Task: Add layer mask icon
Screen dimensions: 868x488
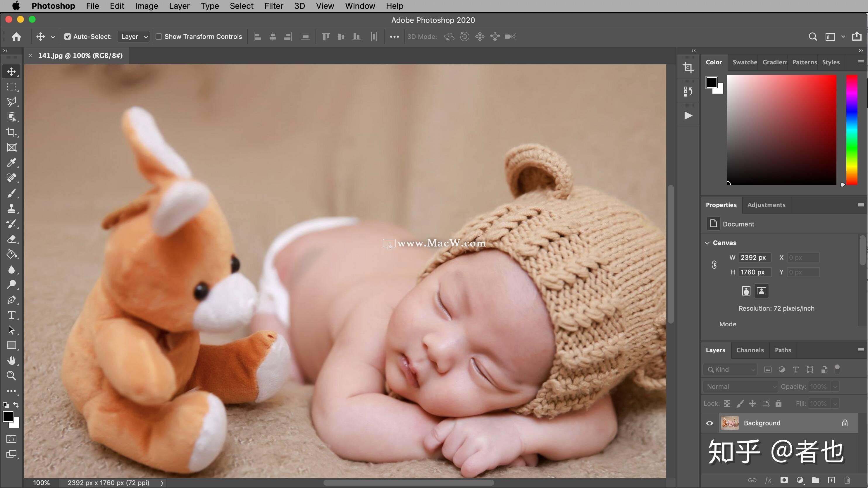Action: point(784,480)
